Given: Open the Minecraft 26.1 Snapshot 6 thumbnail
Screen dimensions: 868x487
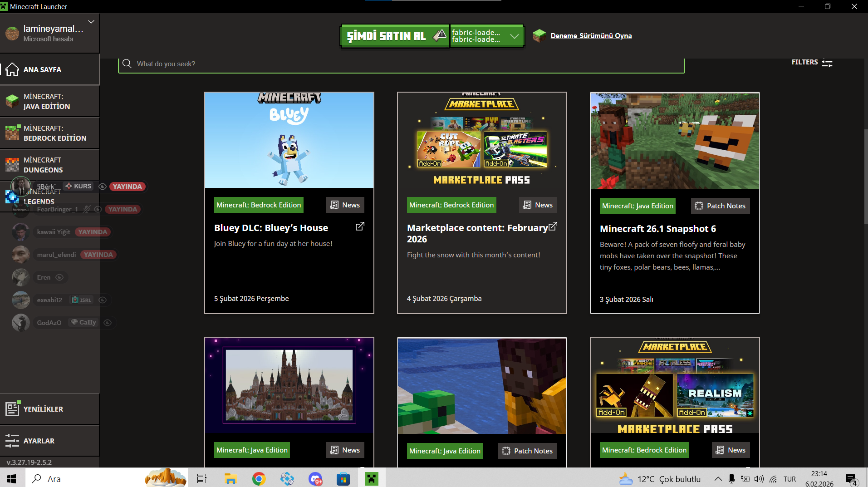Looking at the screenshot, I should tap(675, 141).
